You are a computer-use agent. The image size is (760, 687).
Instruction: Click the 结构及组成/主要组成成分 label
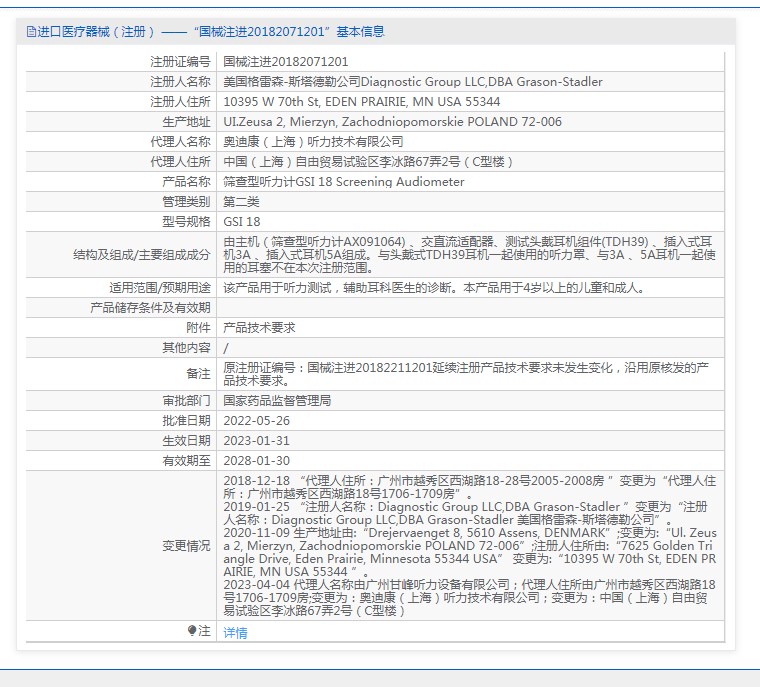(x=142, y=255)
